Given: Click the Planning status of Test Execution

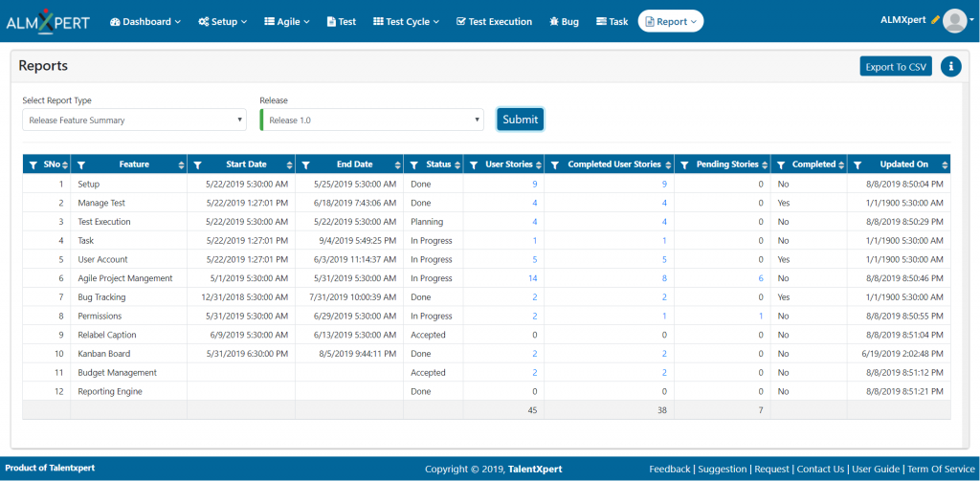Looking at the screenshot, I should (427, 222).
